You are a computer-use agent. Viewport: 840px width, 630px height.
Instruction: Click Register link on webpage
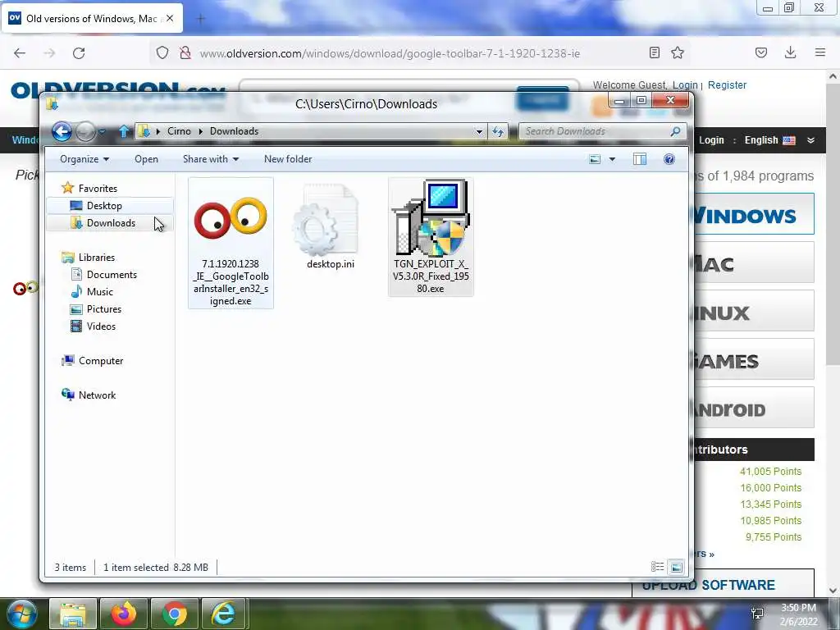[x=727, y=84]
